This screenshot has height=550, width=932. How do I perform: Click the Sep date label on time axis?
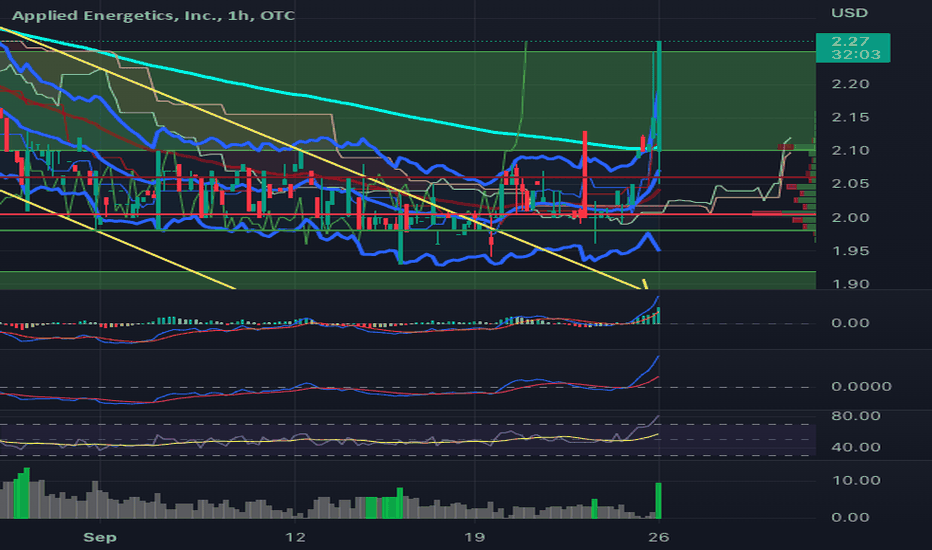(x=100, y=538)
